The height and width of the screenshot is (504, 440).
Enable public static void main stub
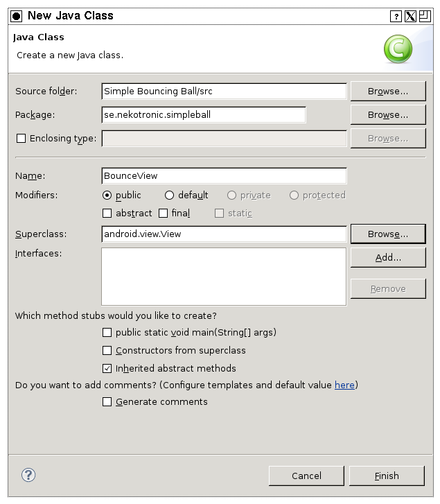107,332
